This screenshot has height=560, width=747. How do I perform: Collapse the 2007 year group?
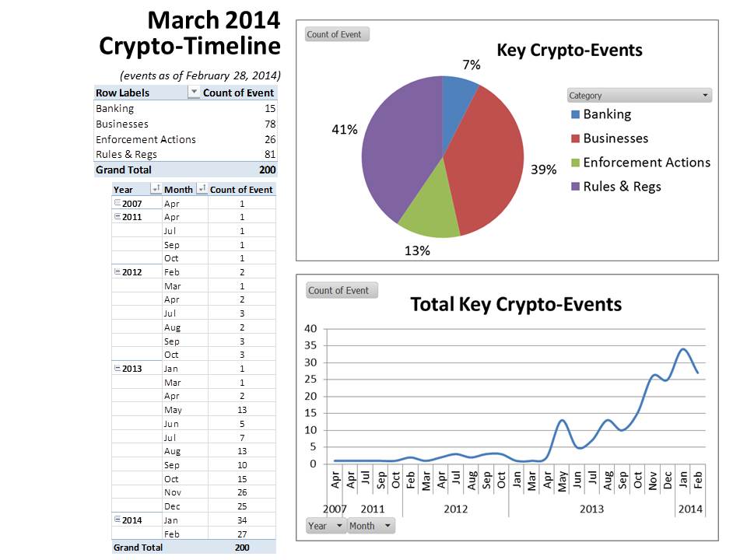pyautogui.click(x=117, y=203)
